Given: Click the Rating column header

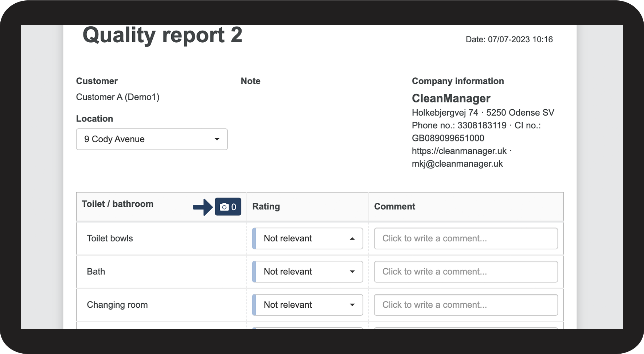Looking at the screenshot, I should click(x=266, y=206).
